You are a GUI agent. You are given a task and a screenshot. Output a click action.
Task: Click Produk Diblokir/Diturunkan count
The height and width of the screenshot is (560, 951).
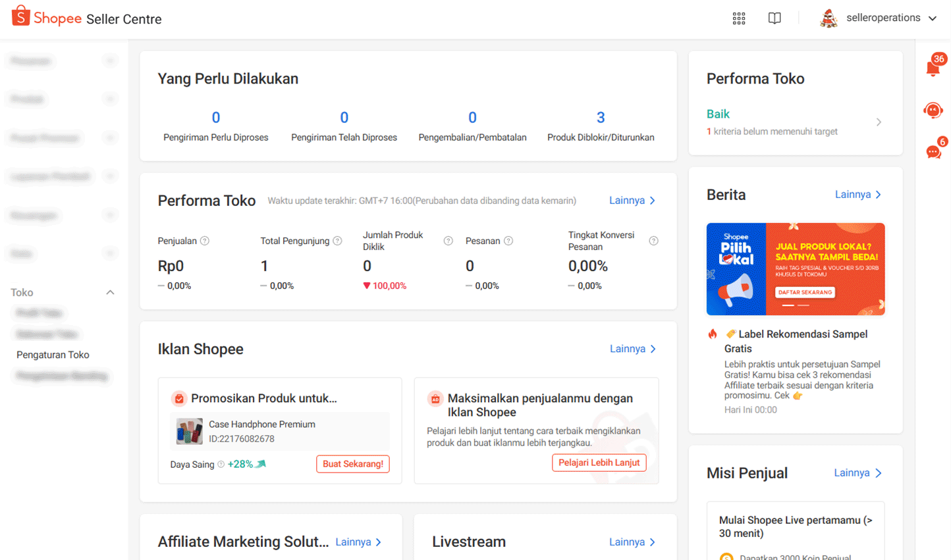pos(600,118)
